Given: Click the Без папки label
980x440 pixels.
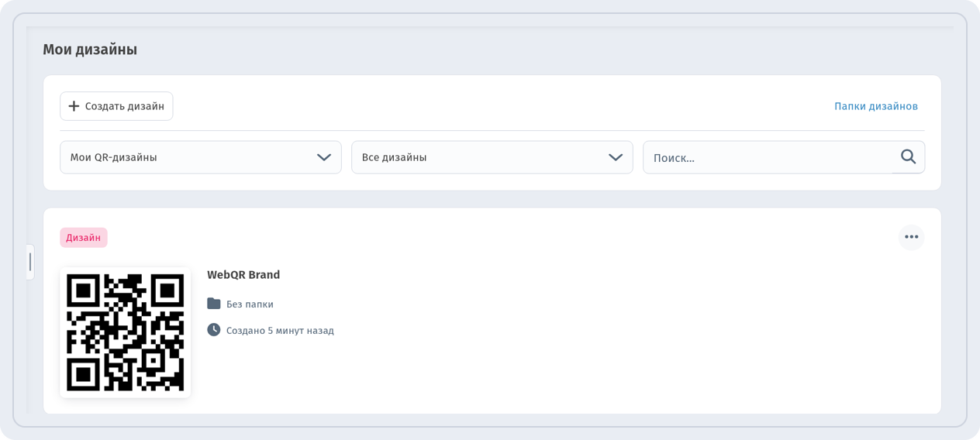Looking at the screenshot, I should pyautogui.click(x=250, y=304).
